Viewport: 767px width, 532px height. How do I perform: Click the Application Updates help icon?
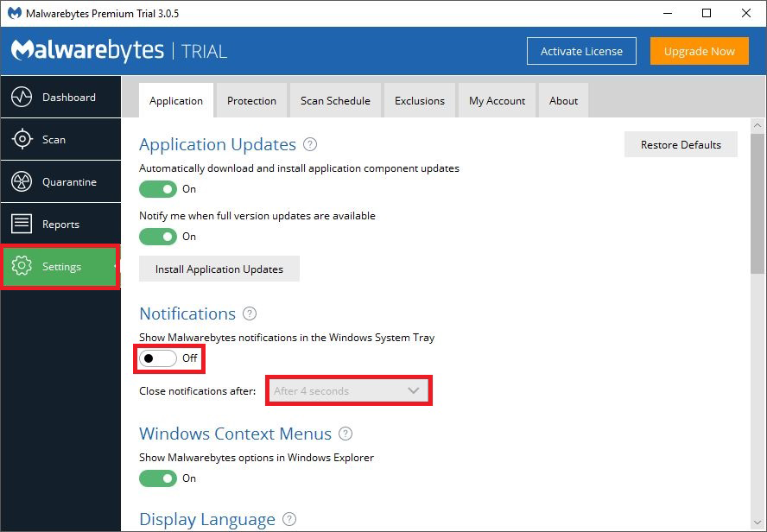pos(310,145)
